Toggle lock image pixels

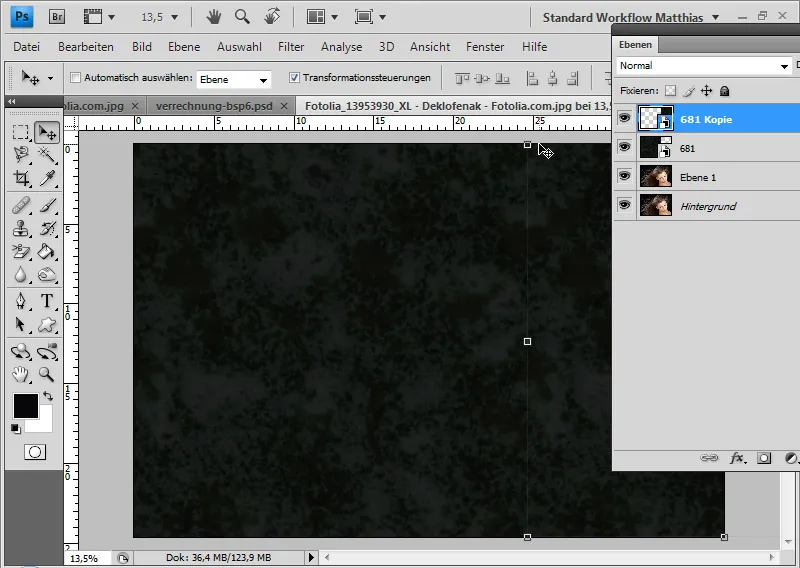point(689,91)
